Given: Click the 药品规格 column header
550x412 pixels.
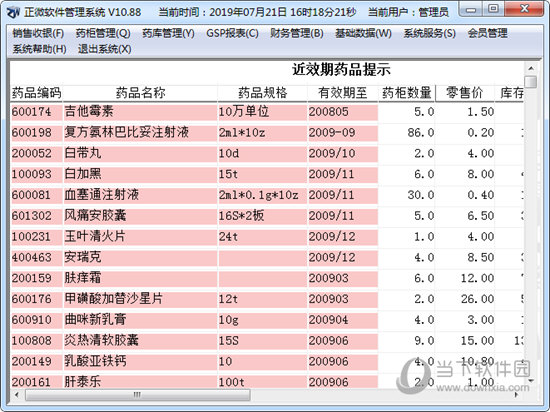Looking at the screenshot, I should [263, 93].
